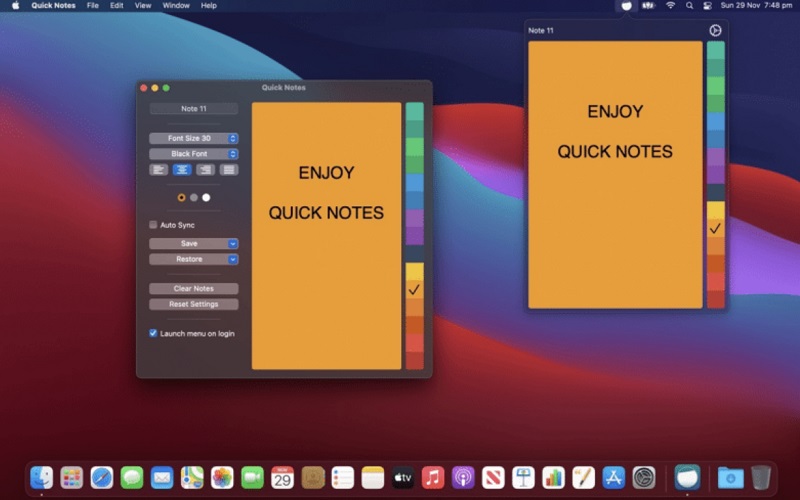Pick yellow swatch in main Quick Notes window
Image resolution: width=800 pixels, height=500 pixels.
[x=414, y=271]
